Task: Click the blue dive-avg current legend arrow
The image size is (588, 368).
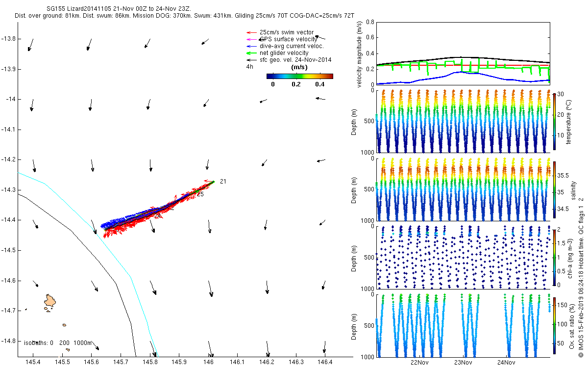Action: coord(251,46)
